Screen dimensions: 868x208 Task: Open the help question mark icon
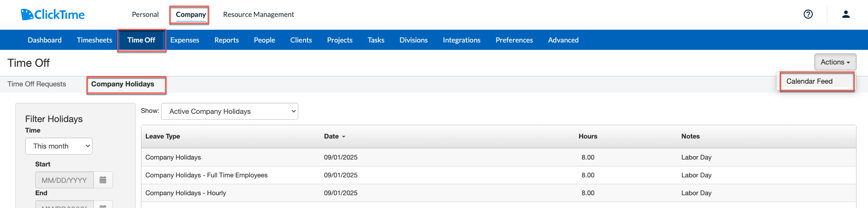click(x=808, y=14)
